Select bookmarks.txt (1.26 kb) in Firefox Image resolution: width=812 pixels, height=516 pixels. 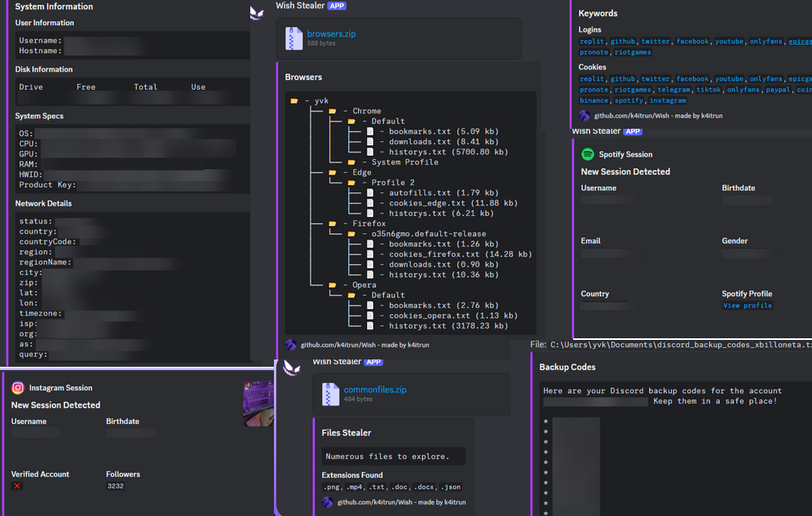444,244
